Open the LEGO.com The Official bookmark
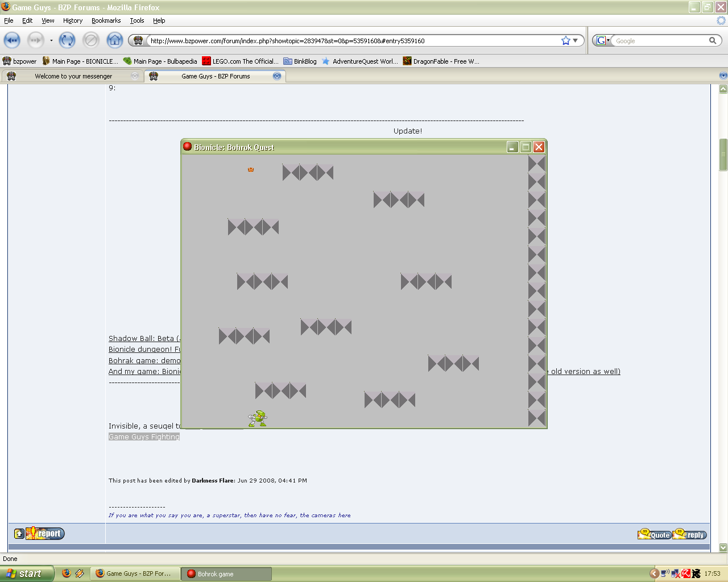The width and height of the screenshot is (728, 582). click(x=241, y=61)
